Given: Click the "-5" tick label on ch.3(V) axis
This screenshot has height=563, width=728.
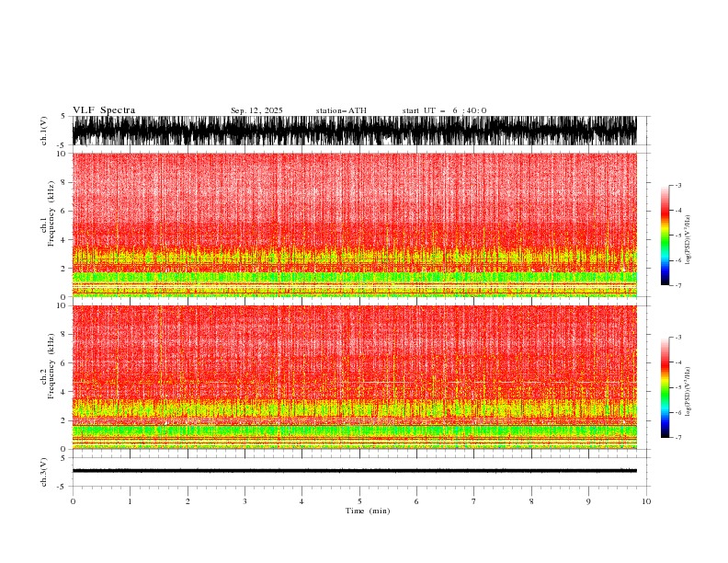Looking at the screenshot, I should (63, 487).
